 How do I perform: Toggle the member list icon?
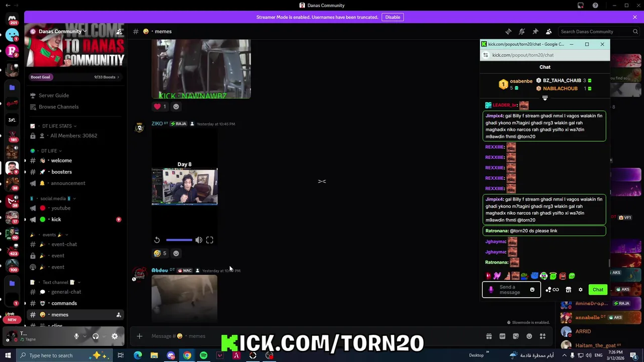[549, 31]
